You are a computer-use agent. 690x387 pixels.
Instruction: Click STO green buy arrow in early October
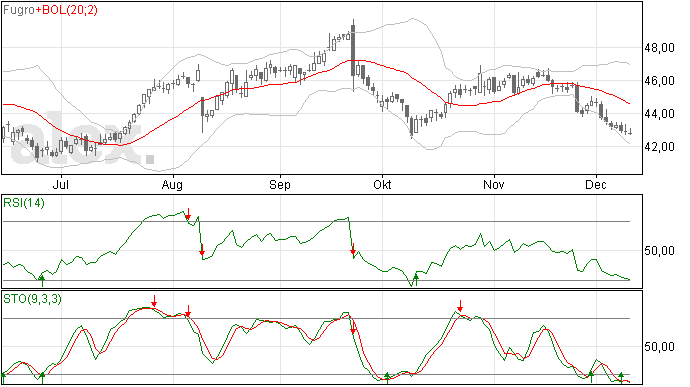click(387, 377)
